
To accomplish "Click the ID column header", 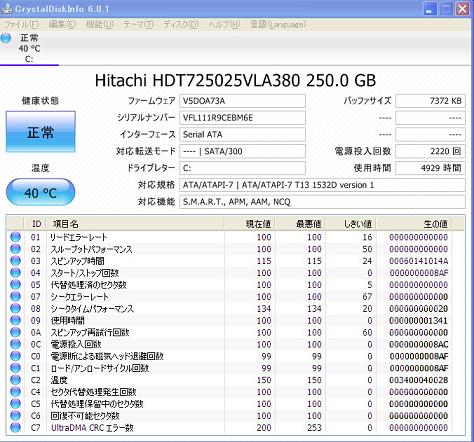I will tap(35, 224).
